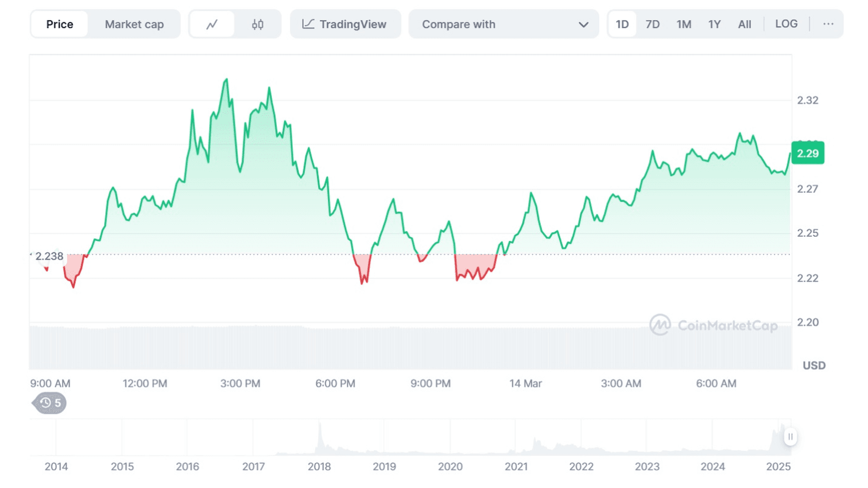Image resolution: width=868 pixels, height=488 pixels.
Task: Click the 2.29 current price label
Action: pos(807,154)
